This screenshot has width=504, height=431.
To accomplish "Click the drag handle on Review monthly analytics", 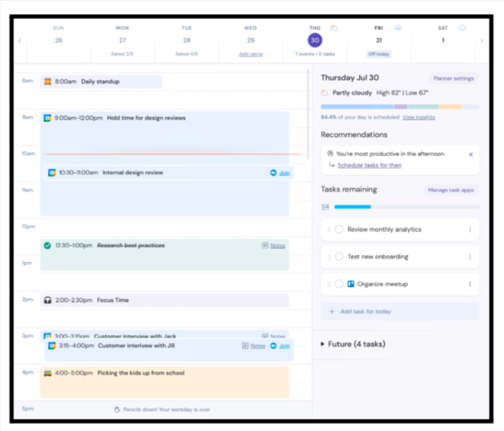I will tap(329, 229).
